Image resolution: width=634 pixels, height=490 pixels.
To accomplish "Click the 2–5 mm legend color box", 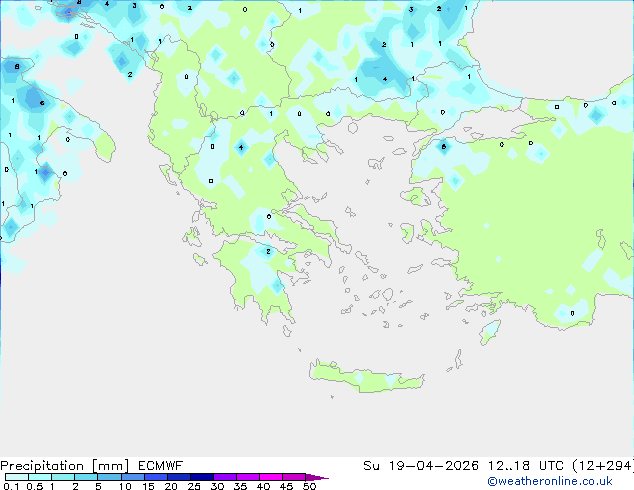I will [x=86, y=477].
